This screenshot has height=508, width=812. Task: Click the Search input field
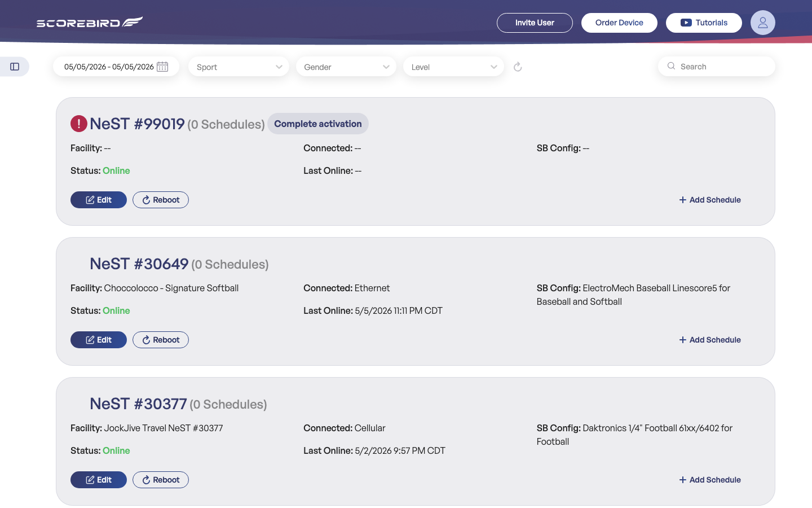click(717, 66)
